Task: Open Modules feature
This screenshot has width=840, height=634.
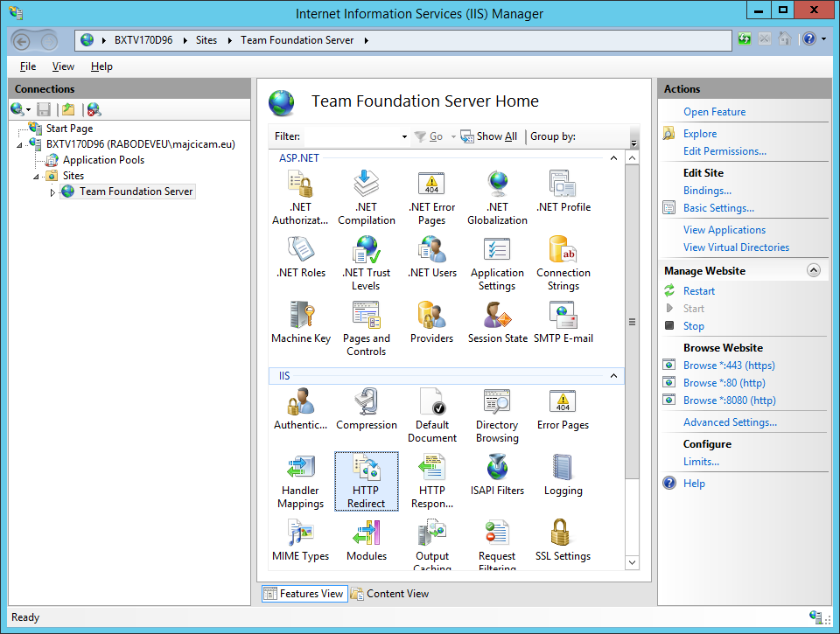Action: [x=367, y=540]
